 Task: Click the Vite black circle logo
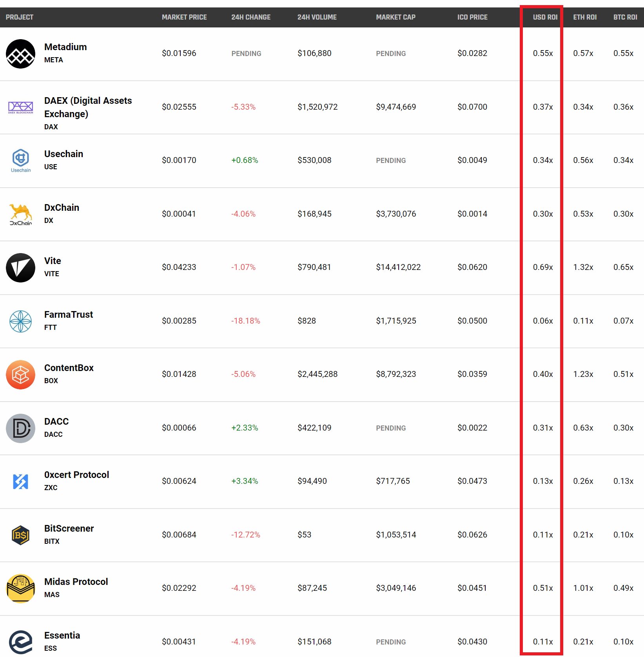click(x=21, y=268)
